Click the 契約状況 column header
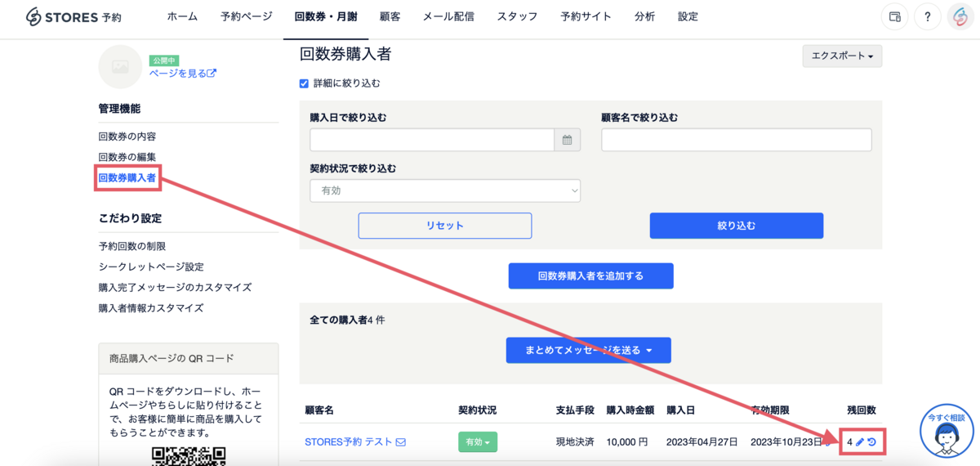The image size is (980, 466). tap(477, 410)
